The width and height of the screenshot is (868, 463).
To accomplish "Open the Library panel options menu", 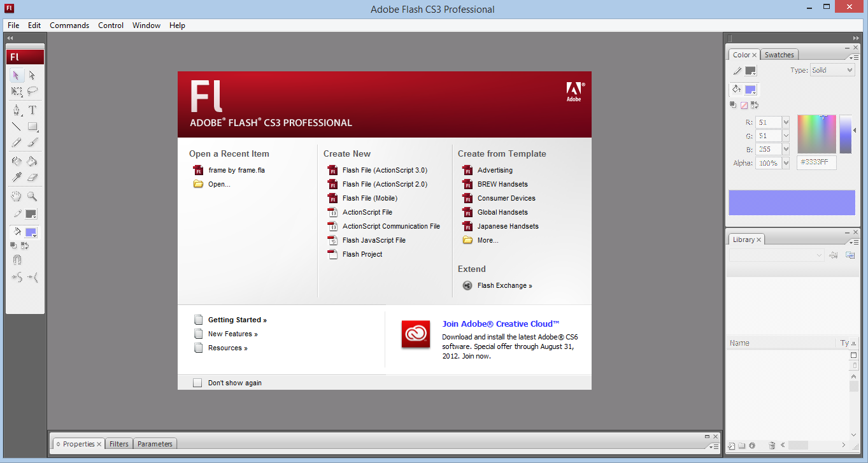I will pyautogui.click(x=855, y=242).
